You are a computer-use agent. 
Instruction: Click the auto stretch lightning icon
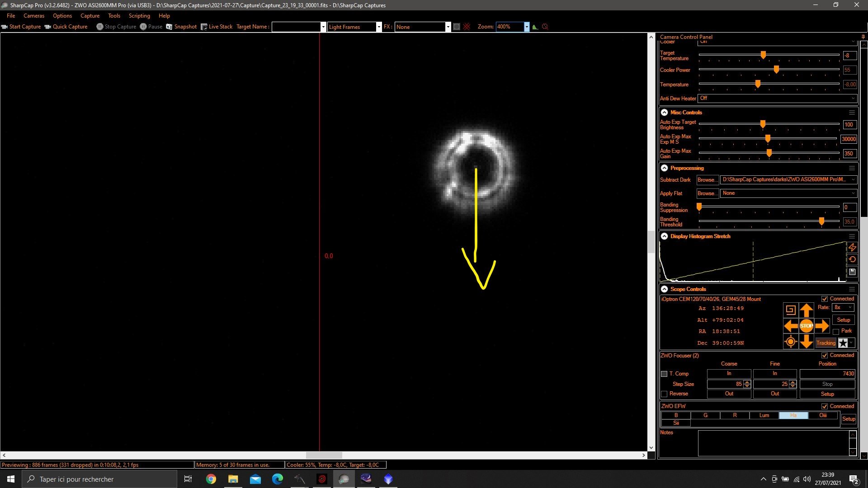(852, 247)
